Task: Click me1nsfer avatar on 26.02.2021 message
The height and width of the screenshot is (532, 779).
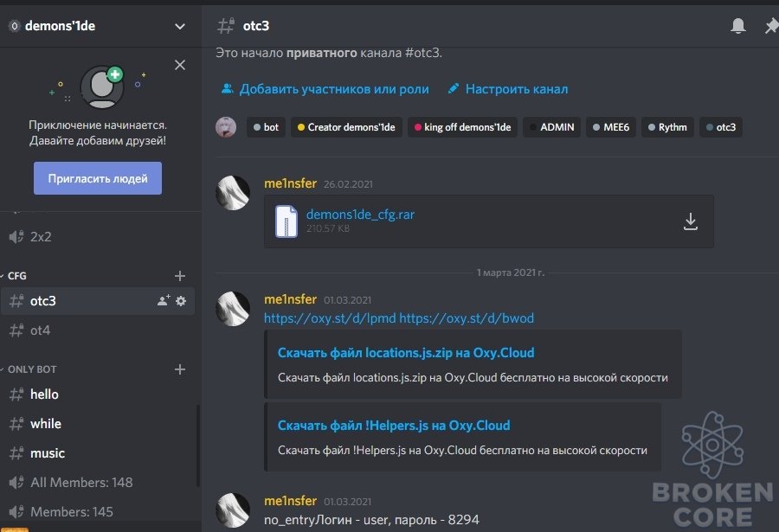Action: (233, 192)
